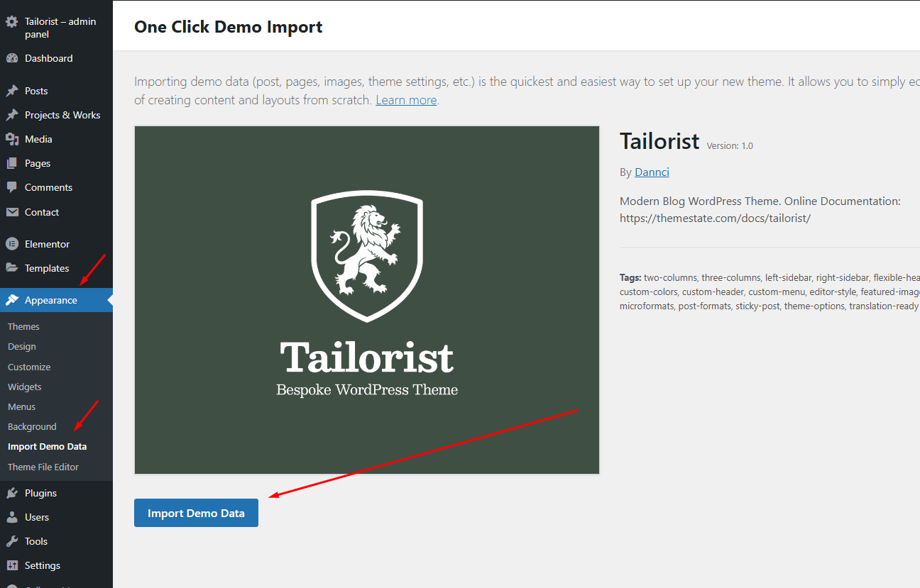
Task: Click the blue Import Demo Data button
Action: coord(196,513)
